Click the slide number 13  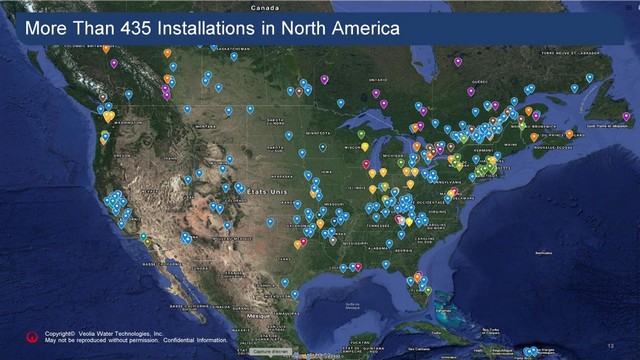point(611,346)
